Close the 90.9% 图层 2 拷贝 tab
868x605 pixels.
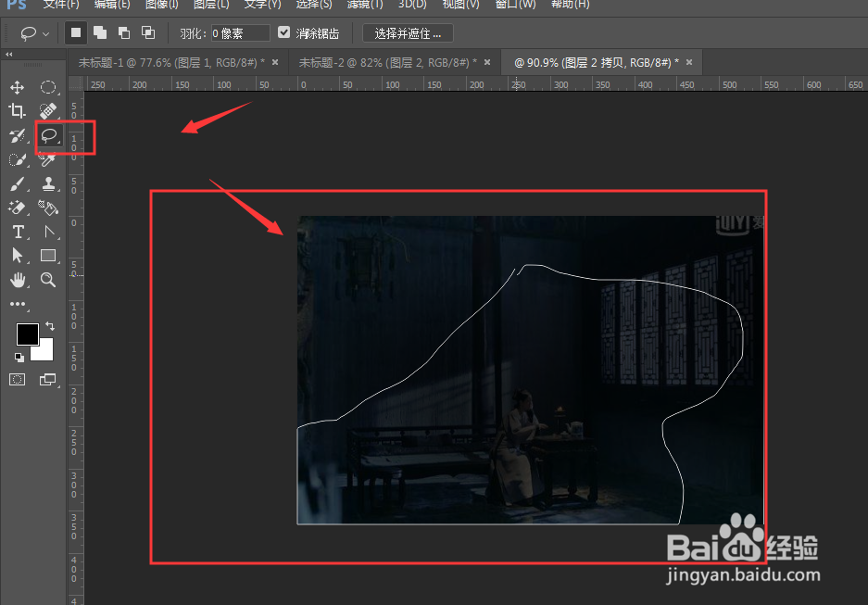689,62
